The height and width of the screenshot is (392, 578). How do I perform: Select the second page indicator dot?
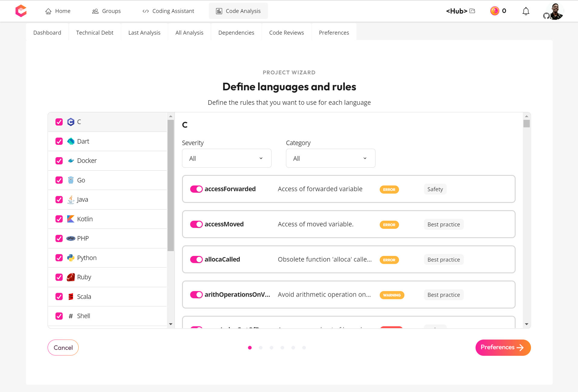tap(261, 347)
